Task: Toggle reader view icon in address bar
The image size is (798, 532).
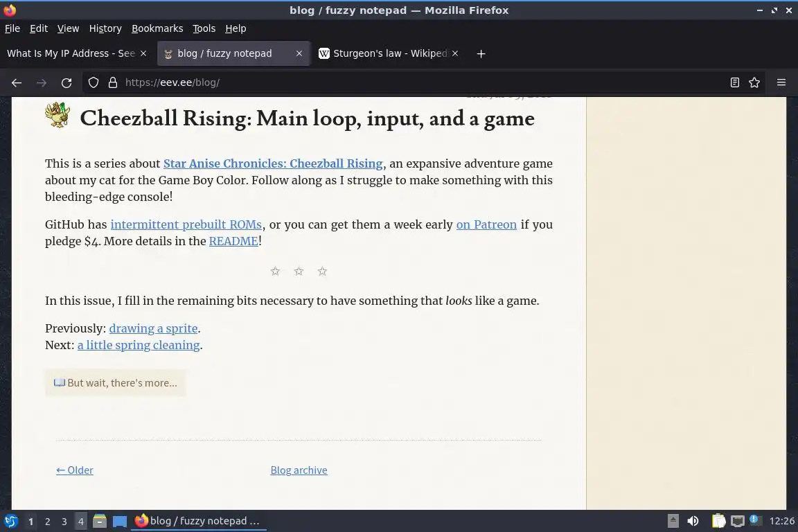Action: coord(734,82)
